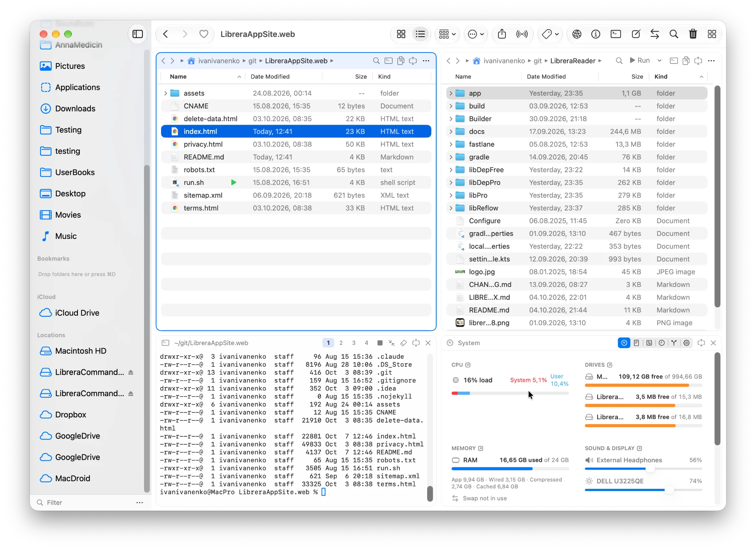The width and height of the screenshot is (756, 550).
Task: Click the edit pencil toolbar icon
Action: (x=636, y=34)
